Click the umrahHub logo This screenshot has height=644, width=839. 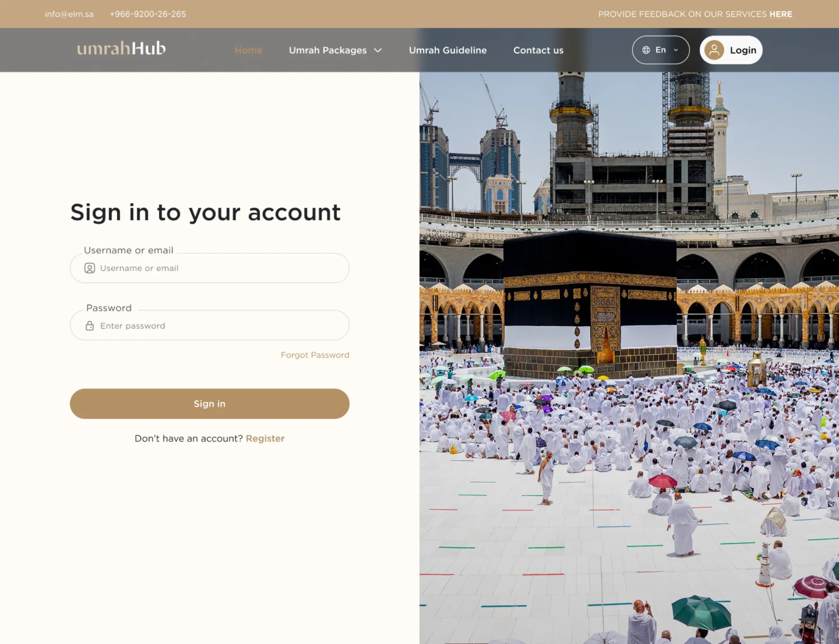coord(121,48)
